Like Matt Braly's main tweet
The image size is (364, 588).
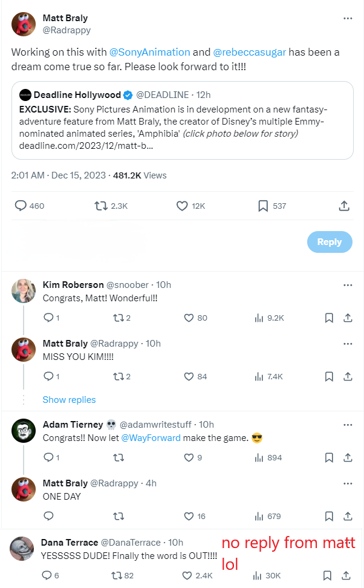[x=182, y=206]
